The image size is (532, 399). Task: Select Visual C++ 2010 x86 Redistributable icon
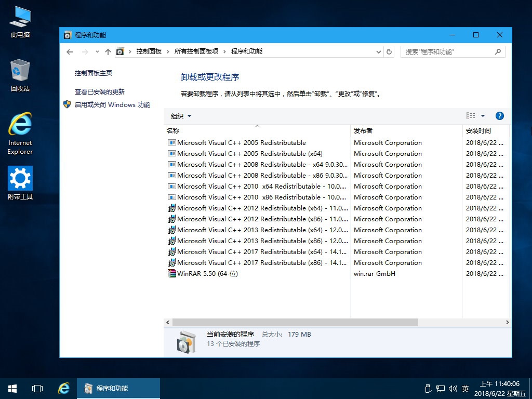pos(171,197)
